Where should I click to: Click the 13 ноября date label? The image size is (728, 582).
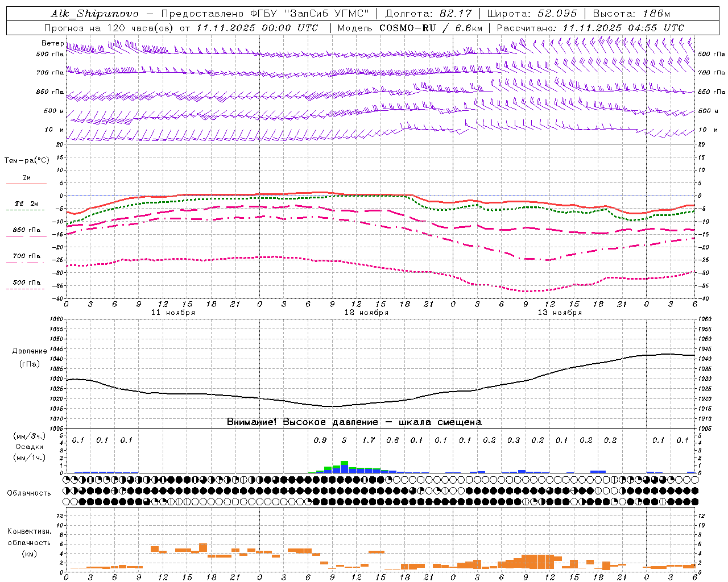coord(560,313)
